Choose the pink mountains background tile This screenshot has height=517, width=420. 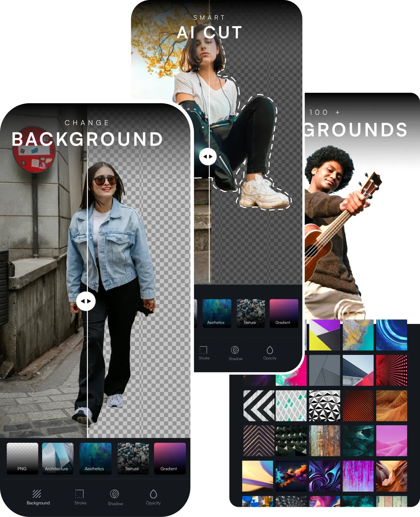391,441
